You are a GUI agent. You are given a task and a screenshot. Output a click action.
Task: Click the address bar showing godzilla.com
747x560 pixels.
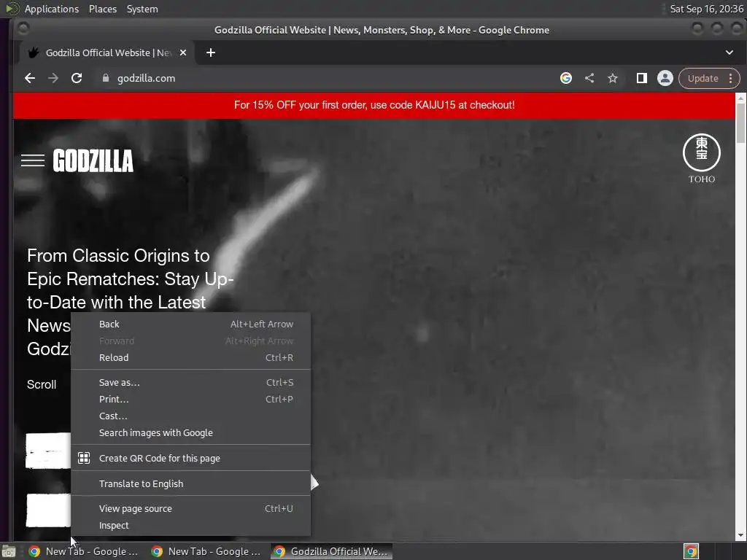pos(329,78)
